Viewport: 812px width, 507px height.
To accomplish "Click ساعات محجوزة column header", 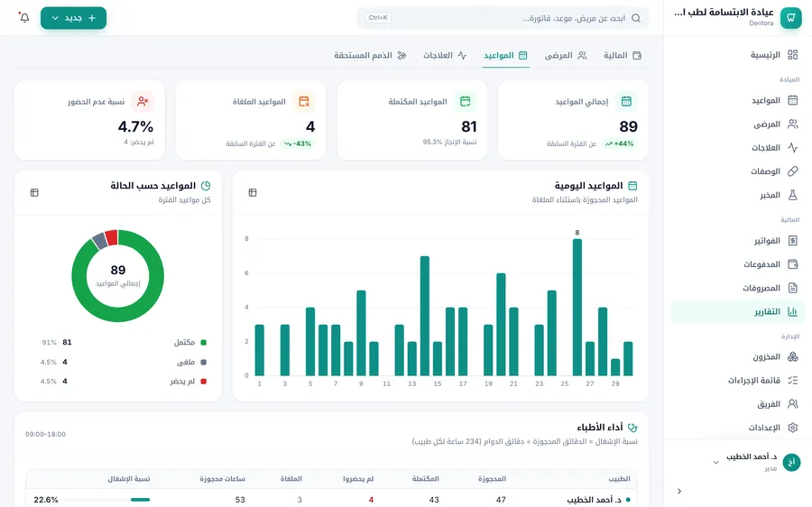I will [222, 478].
